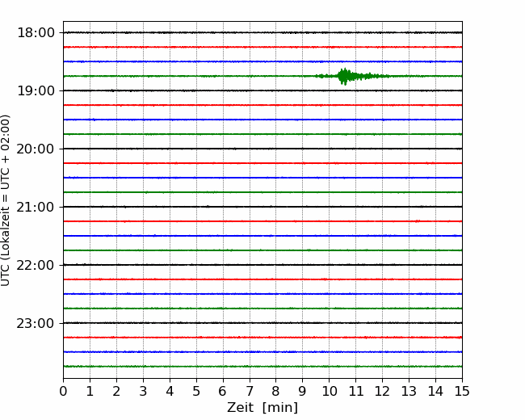Click the UTC Lokalzeit y-axis title

click(x=6, y=200)
